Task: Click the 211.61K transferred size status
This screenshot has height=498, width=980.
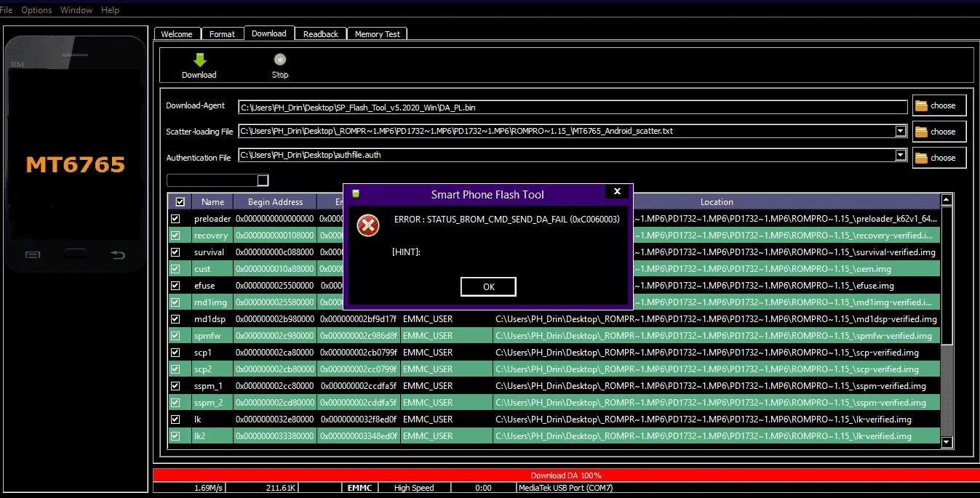Action: tap(280, 488)
